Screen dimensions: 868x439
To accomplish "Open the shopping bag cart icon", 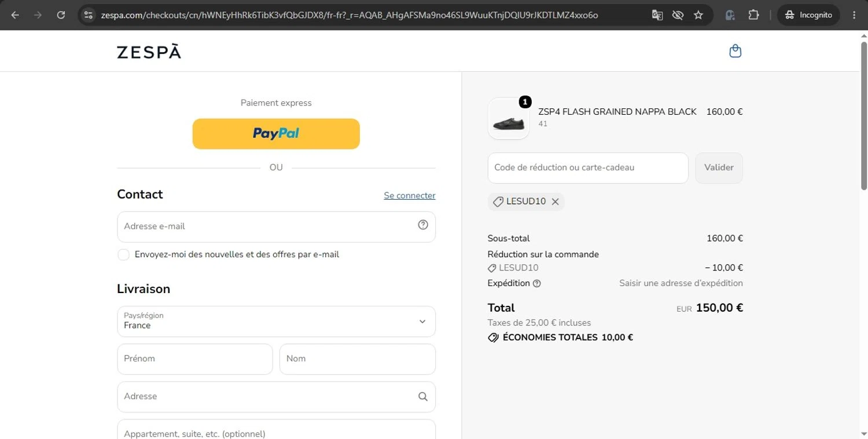I will click(x=735, y=52).
